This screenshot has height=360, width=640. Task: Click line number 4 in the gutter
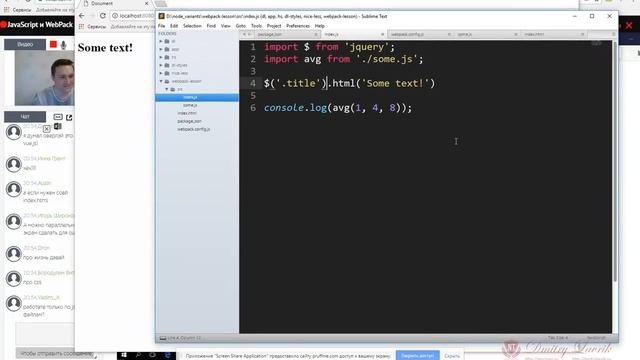coord(253,83)
